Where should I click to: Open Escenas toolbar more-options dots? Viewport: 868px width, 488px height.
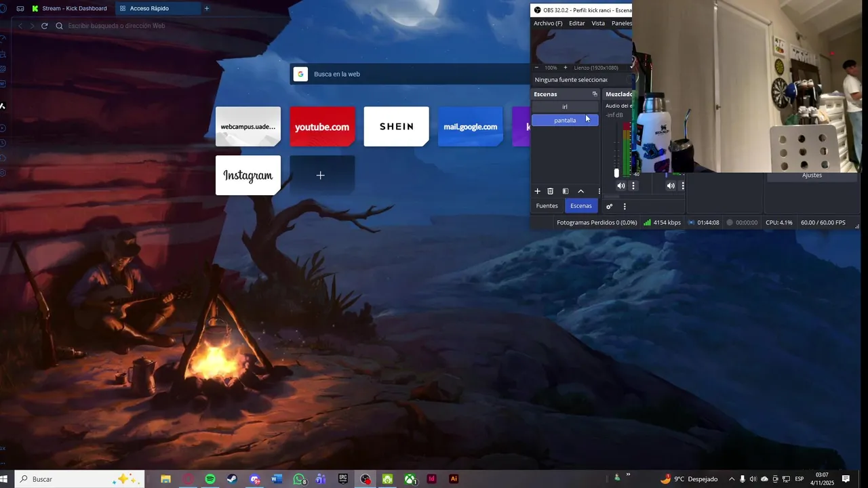coord(599,191)
